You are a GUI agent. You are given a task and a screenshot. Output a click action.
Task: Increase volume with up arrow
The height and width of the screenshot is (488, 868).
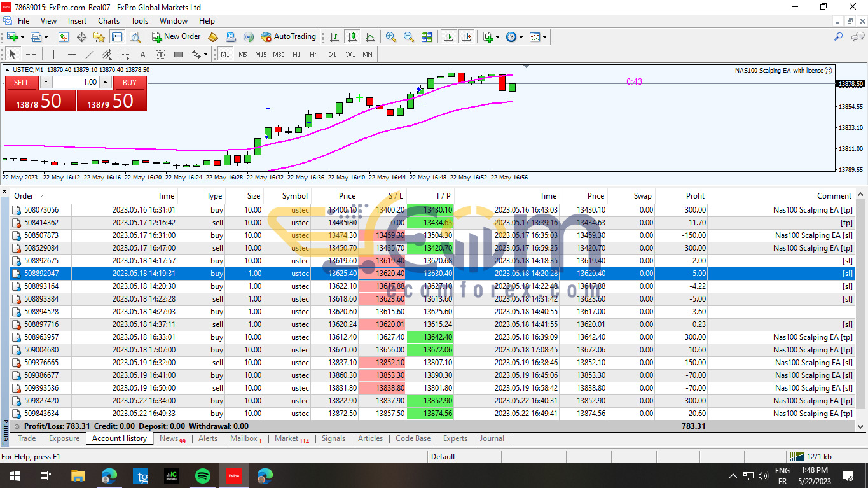click(105, 82)
